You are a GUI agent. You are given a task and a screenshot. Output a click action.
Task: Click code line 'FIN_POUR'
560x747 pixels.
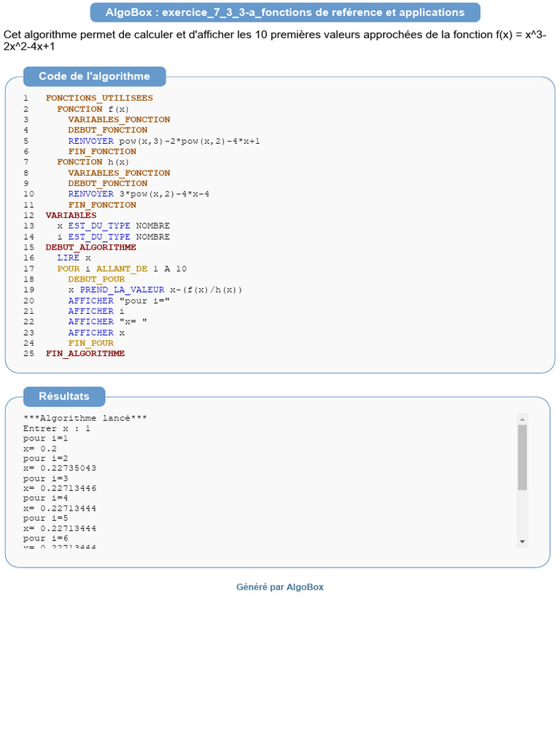pyautogui.click(x=91, y=343)
